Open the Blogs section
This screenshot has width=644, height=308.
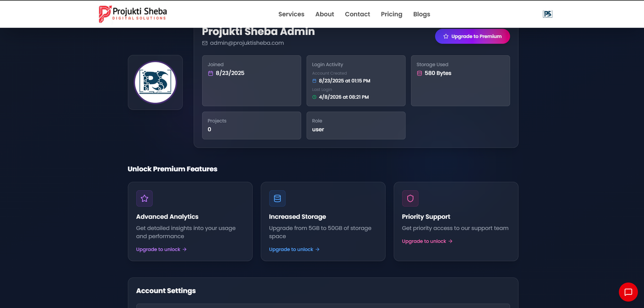click(x=422, y=14)
